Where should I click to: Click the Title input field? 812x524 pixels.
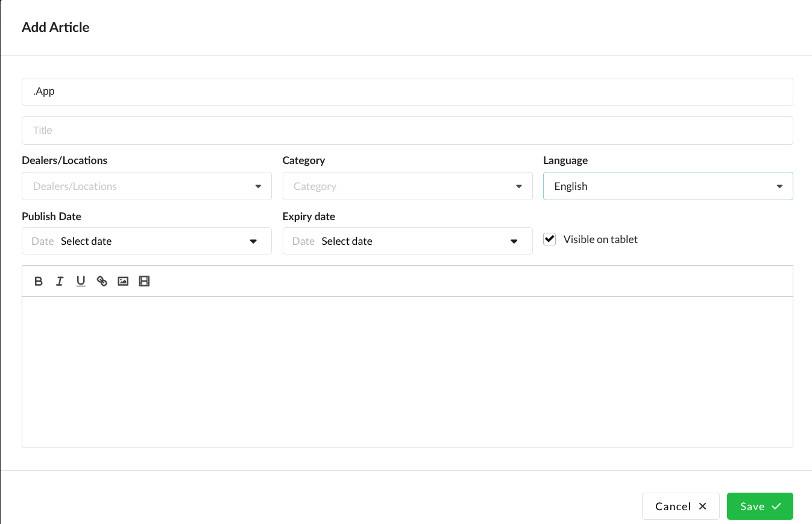(x=408, y=130)
